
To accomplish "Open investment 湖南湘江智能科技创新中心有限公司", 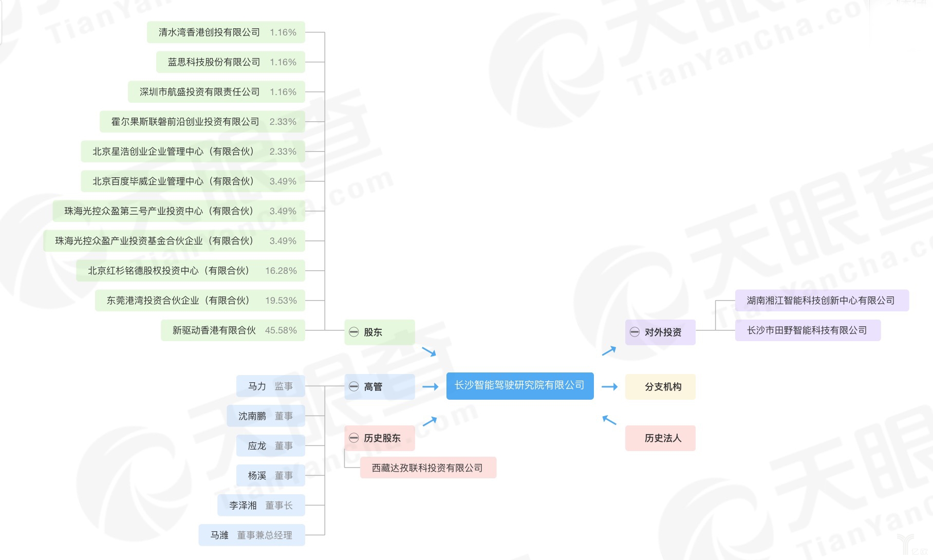I will click(x=822, y=301).
